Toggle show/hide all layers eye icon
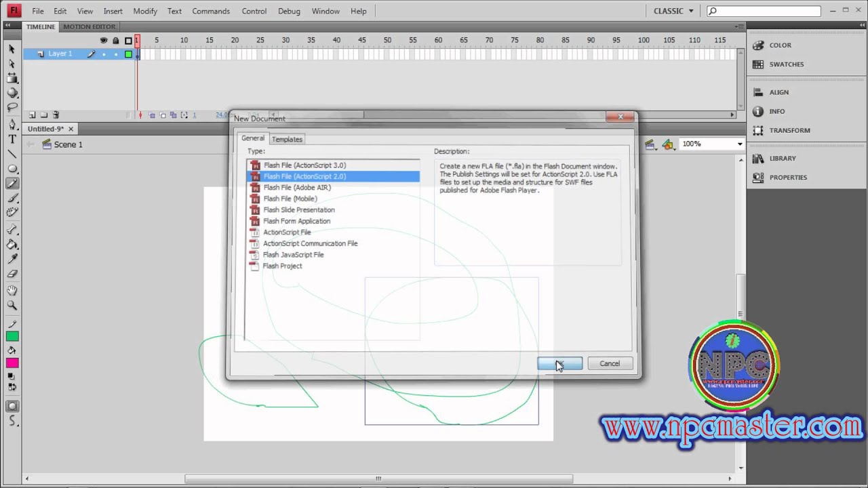Screen dimensions: 868x488 pyautogui.click(x=104, y=41)
